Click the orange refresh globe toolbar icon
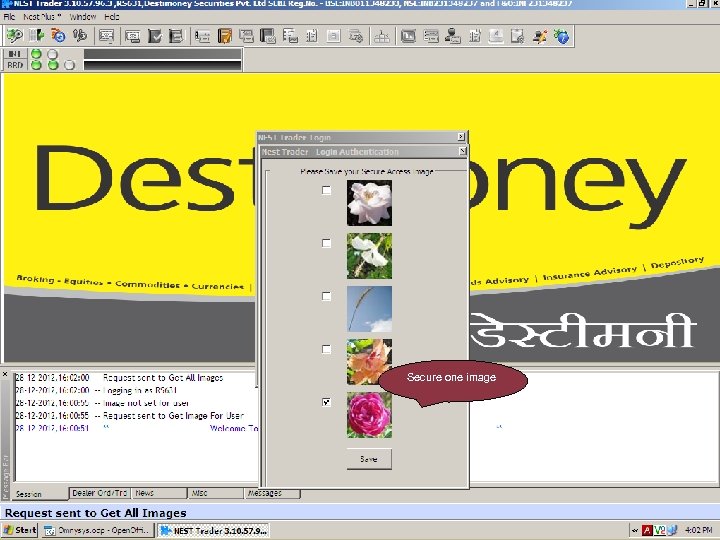This screenshot has width=720, height=540. pyautogui.click(x=58, y=35)
